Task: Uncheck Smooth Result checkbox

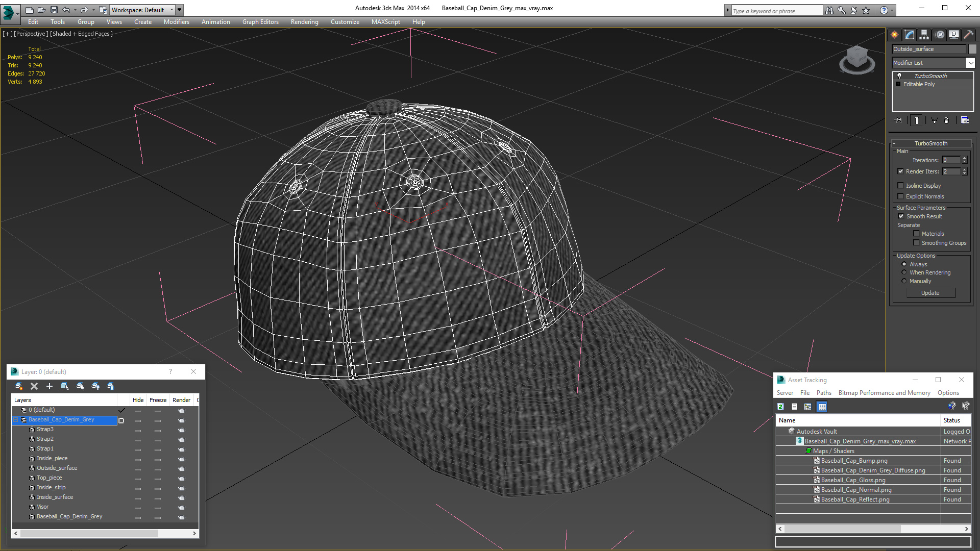Action: tap(901, 216)
